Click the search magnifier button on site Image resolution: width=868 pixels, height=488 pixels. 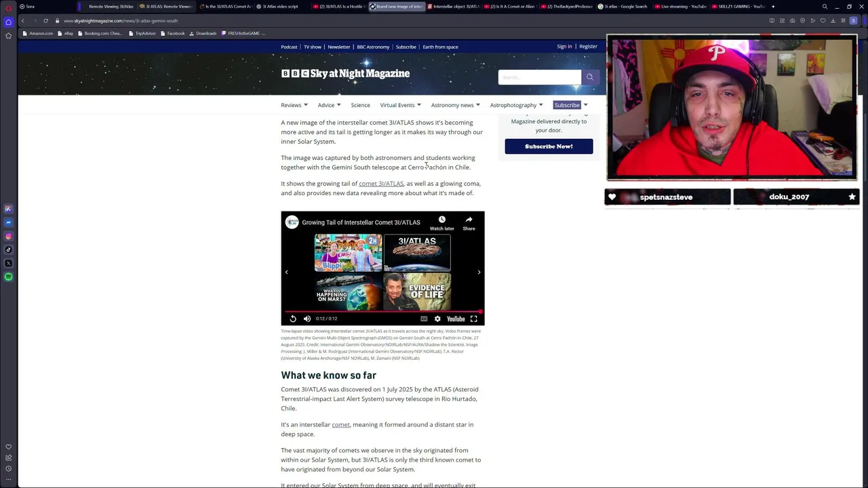pos(590,77)
